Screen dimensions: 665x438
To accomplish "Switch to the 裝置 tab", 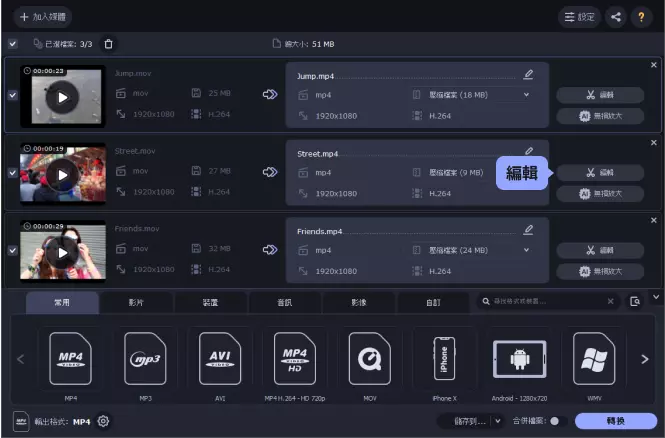I will point(210,302).
